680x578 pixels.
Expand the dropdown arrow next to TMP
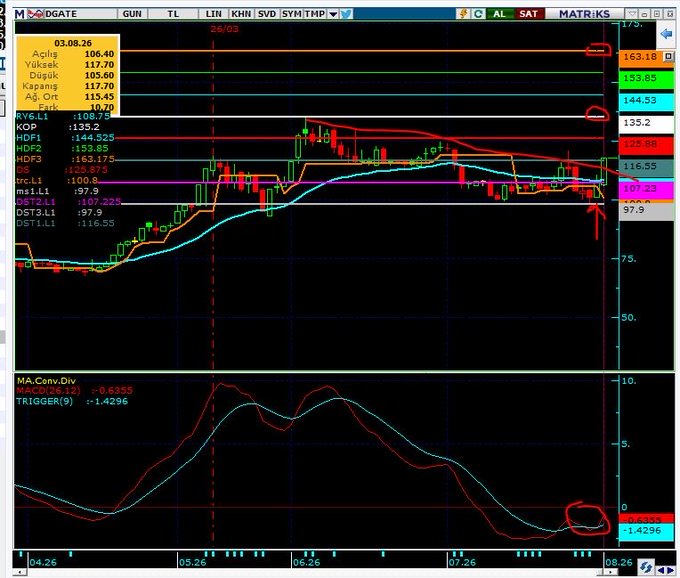coord(333,14)
